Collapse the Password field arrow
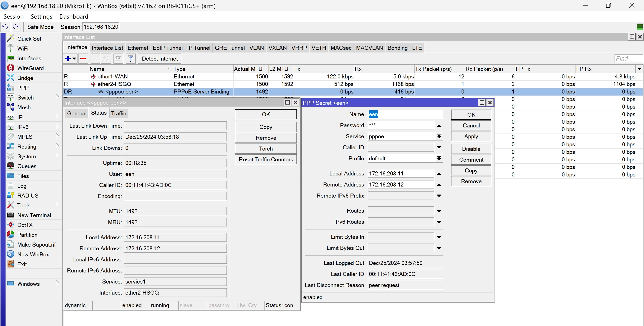Image resolution: width=644 pixels, height=326 pixels. point(439,125)
